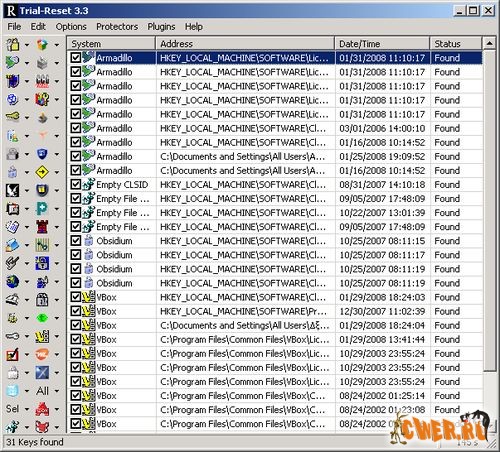Open dropdown arrow beside the yellow padlock icon
This screenshot has width=500, height=452.
27,45
